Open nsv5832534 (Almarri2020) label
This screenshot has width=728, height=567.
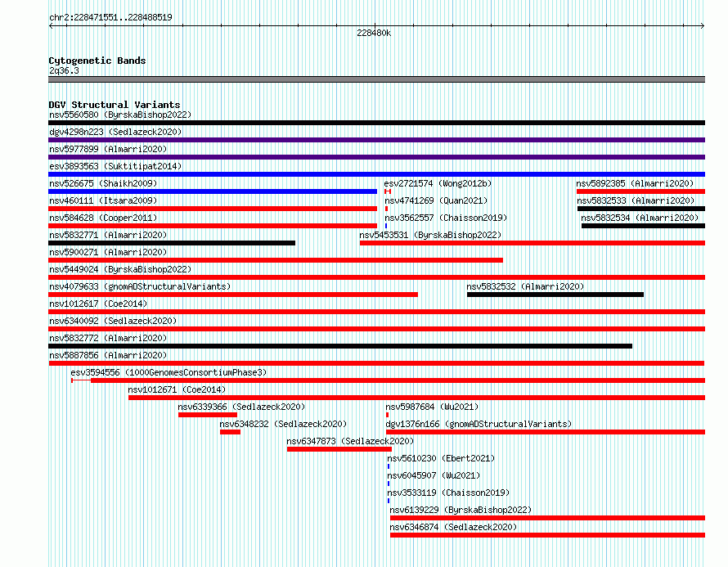point(640,218)
